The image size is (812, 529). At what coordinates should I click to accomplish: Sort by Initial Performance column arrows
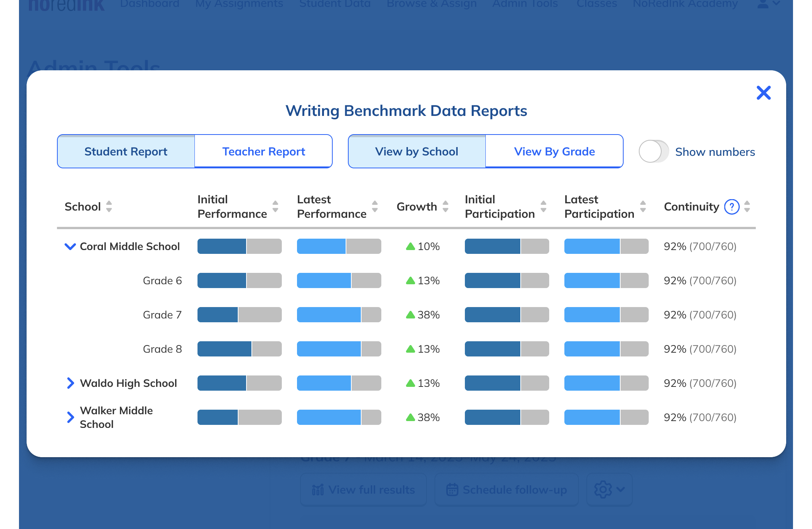(275, 207)
